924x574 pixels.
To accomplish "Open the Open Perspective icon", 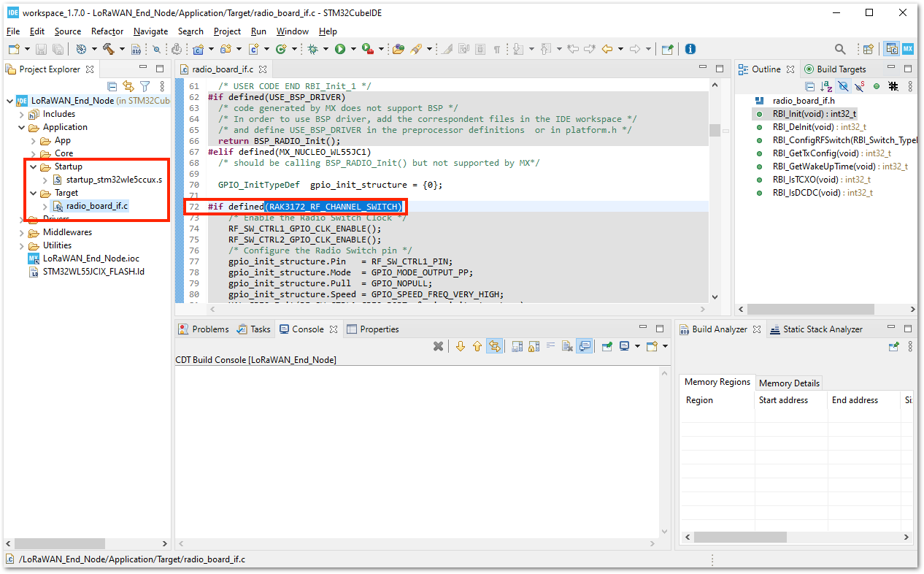I will point(869,49).
